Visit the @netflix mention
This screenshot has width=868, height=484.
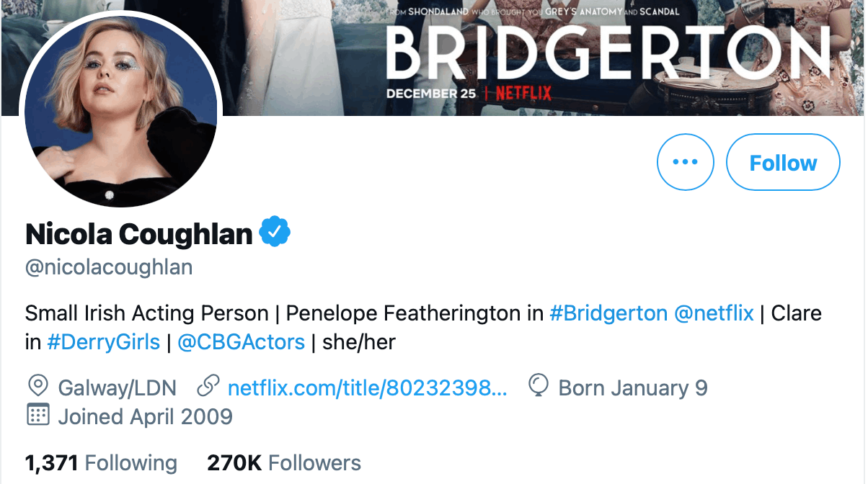(x=714, y=313)
